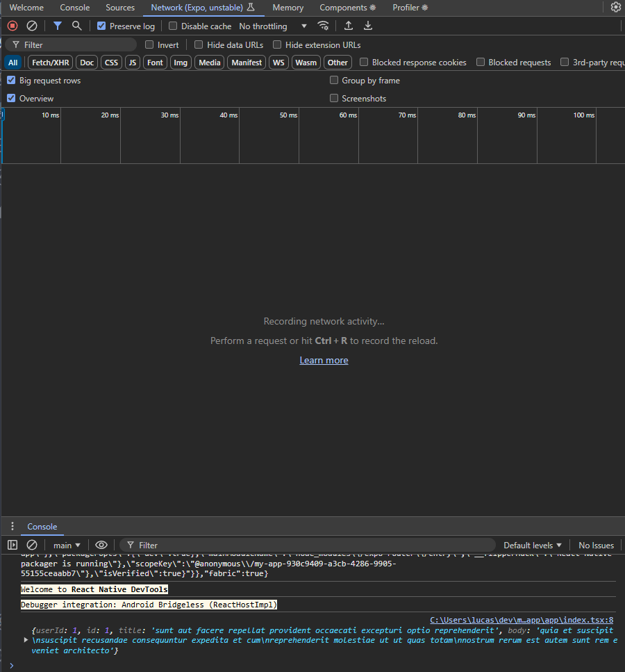The height and width of the screenshot is (672, 625).
Task: Switch to Welcome tab
Action: (26, 8)
